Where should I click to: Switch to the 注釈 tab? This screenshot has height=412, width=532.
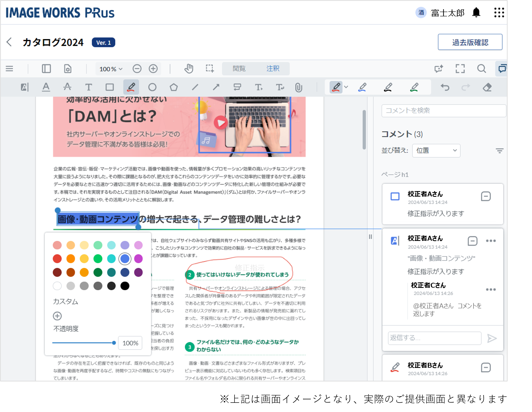coord(273,69)
